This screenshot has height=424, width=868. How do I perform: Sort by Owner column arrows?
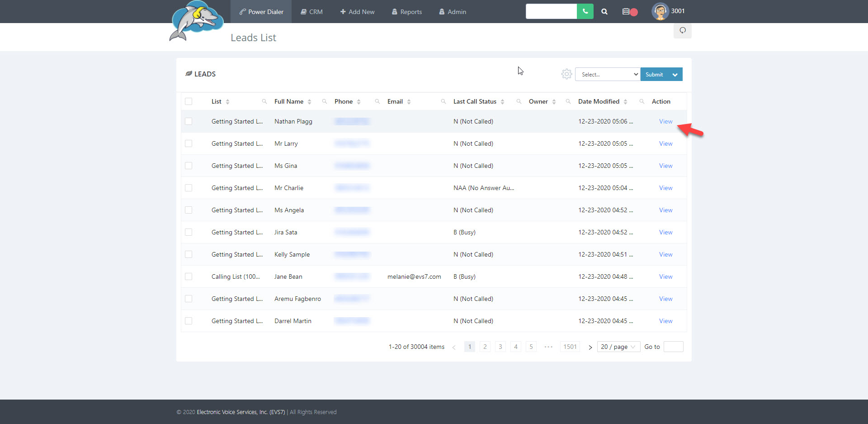tap(554, 102)
